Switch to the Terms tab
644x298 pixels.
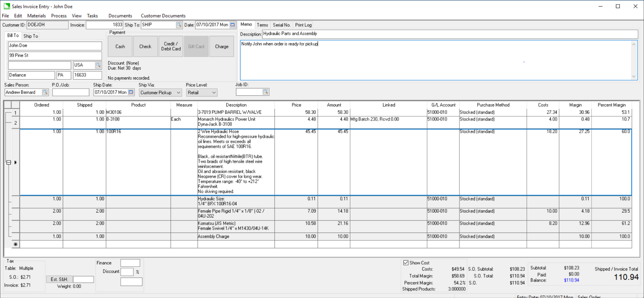point(262,25)
